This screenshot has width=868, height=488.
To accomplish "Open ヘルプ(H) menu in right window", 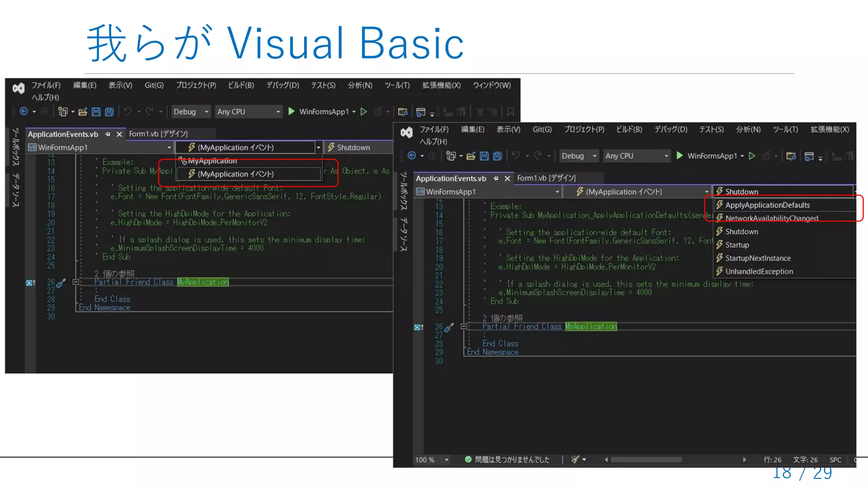I will tap(433, 141).
